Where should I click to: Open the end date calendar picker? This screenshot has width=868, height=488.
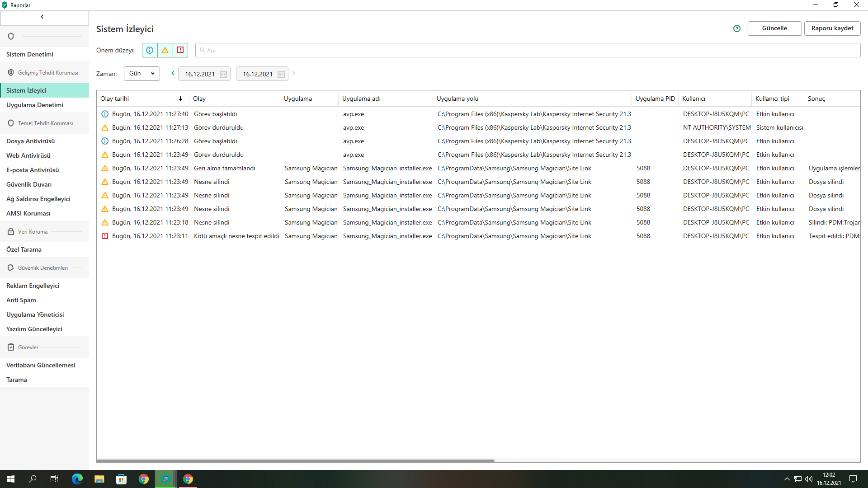(x=281, y=74)
